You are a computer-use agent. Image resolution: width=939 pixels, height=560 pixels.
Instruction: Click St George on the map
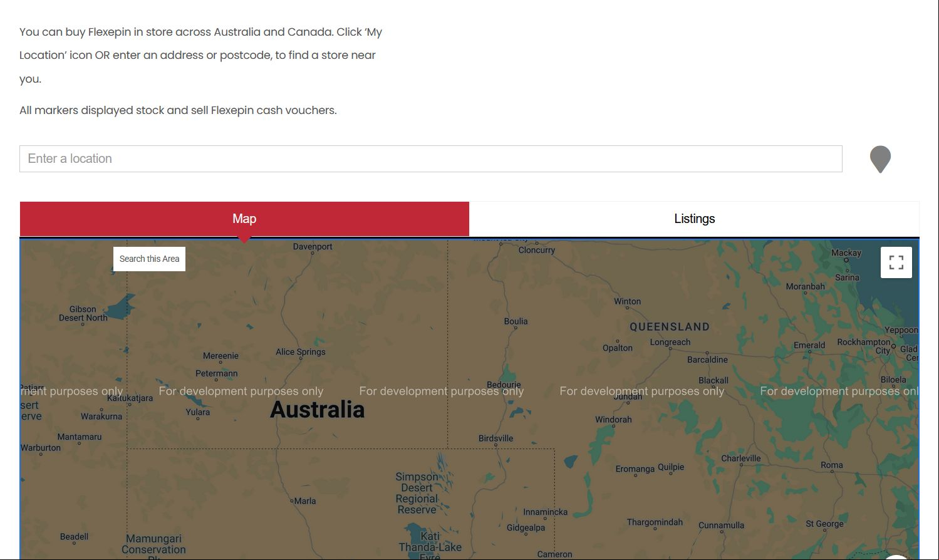coord(825,524)
